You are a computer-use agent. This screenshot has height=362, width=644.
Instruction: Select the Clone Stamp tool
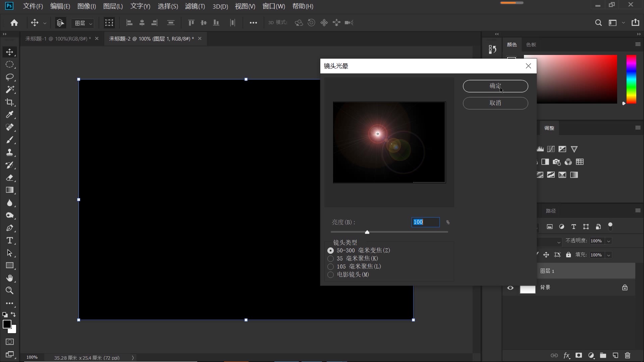tap(9, 153)
